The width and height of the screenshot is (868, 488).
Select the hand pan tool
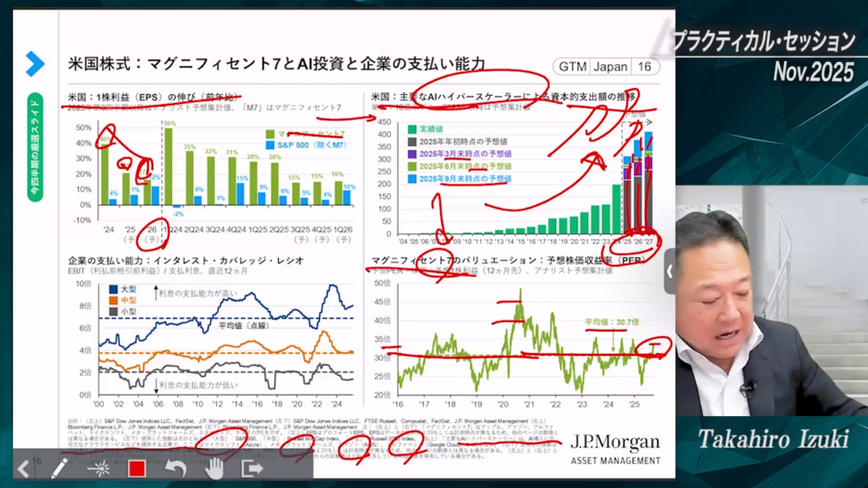pyautogui.click(x=214, y=467)
